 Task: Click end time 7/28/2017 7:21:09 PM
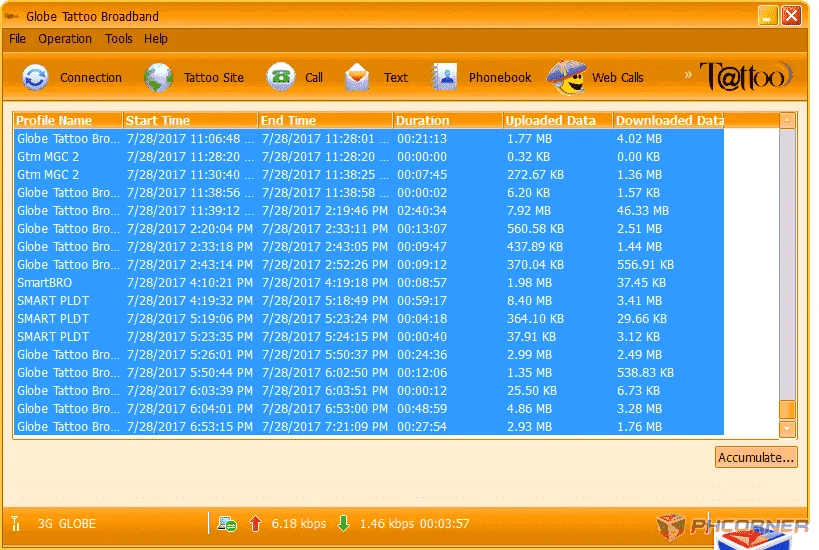pyautogui.click(x=325, y=427)
